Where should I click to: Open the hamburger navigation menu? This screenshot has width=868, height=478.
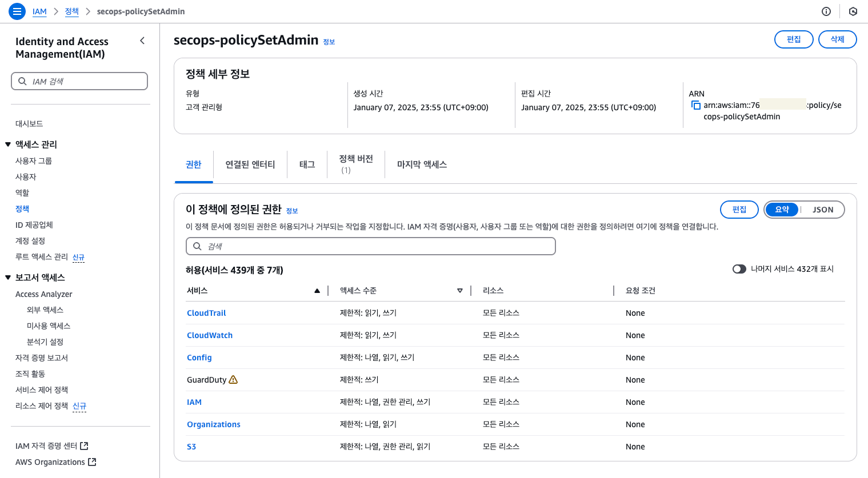point(17,11)
